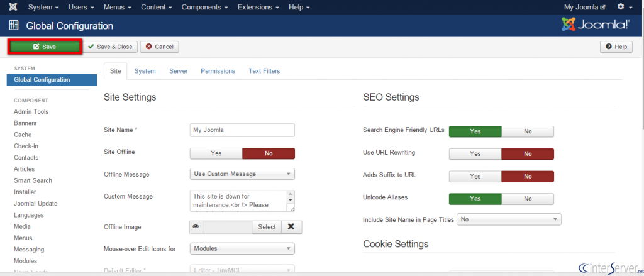Viewport: 644px width, 276px height.
Task: Open Smart Search in sidebar
Action: pos(33,180)
